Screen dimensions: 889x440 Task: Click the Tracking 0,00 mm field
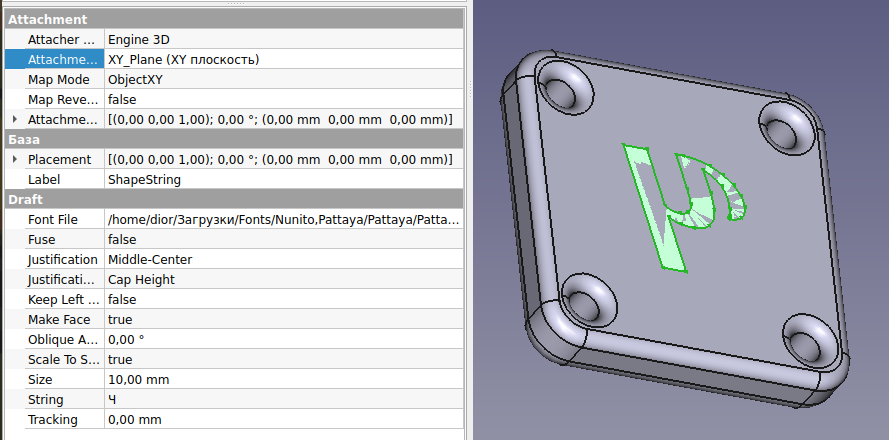(283, 419)
